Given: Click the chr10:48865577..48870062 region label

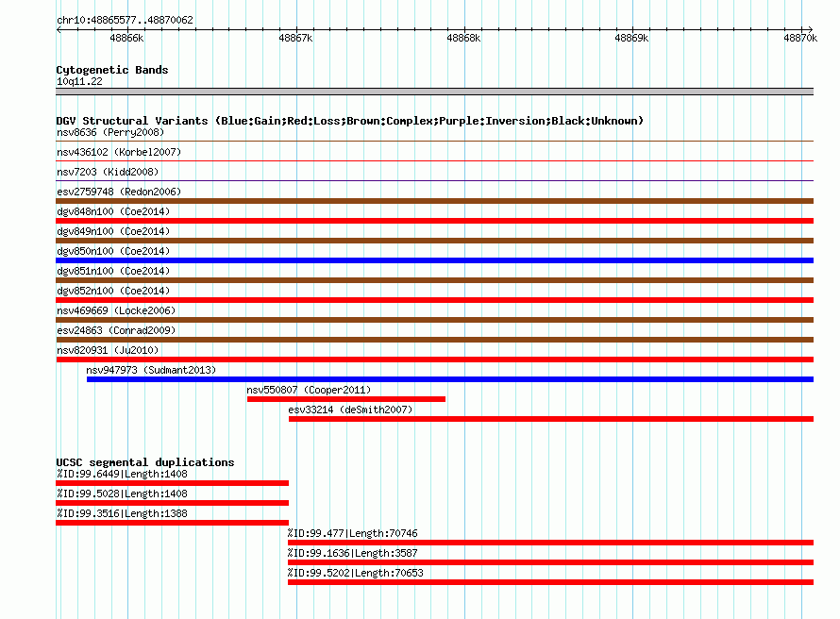Looking at the screenshot, I should click(x=125, y=20).
